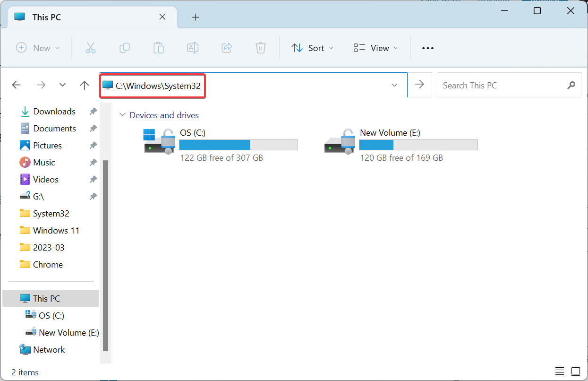Expand the address bar history dropdown

click(394, 85)
